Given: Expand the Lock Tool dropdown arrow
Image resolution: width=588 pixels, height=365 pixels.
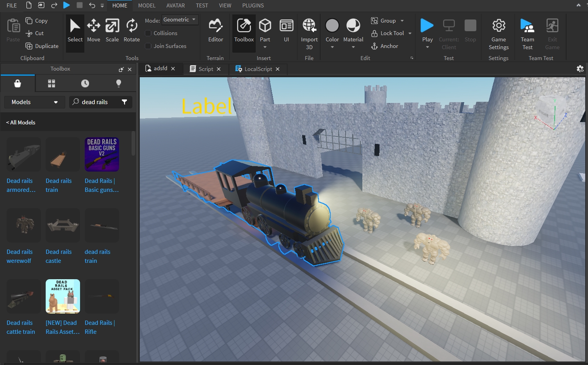Looking at the screenshot, I should [x=410, y=33].
